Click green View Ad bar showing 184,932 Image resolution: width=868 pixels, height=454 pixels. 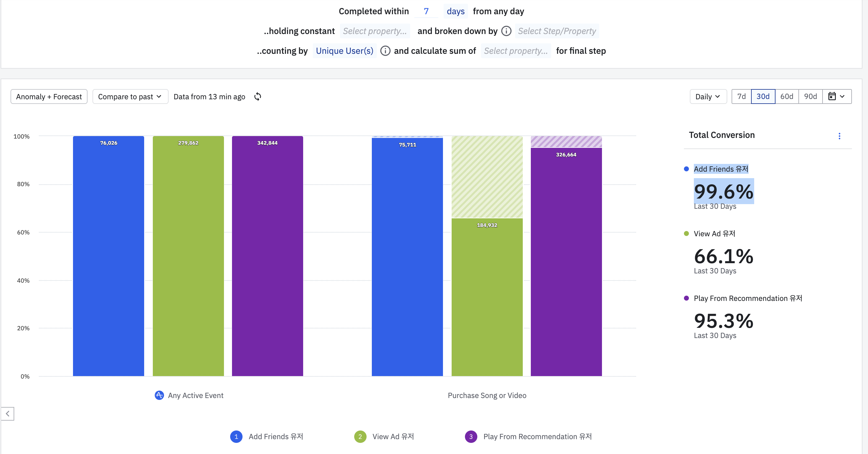pyautogui.click(x=487, y=296)
